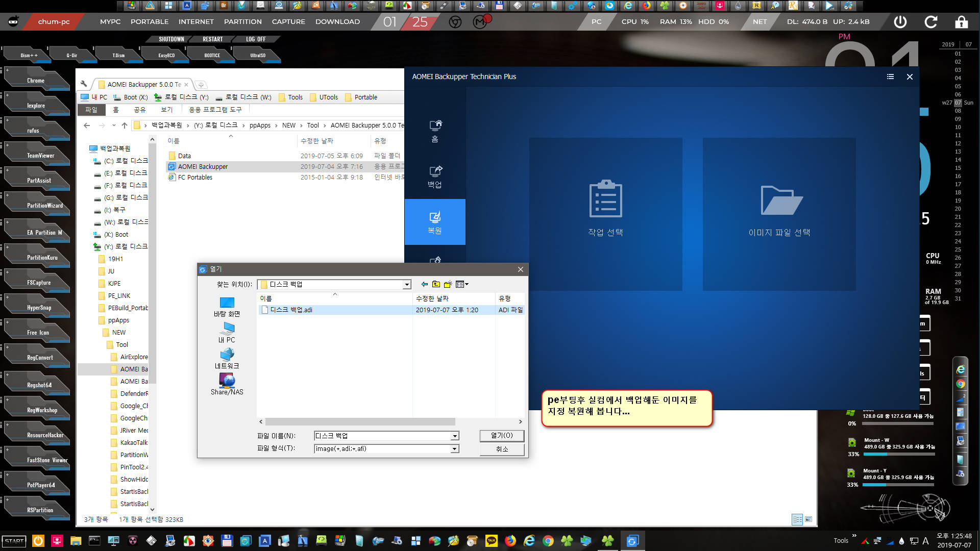Expand the 찾는 위치 location combo box
The image size is (980, 551).
click(x=407, y=285)
